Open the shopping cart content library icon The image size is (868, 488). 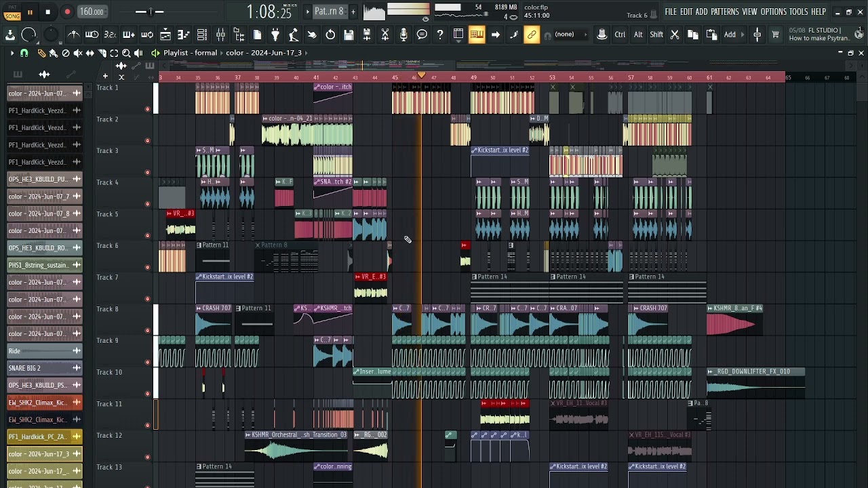click(x=775, y=35)
